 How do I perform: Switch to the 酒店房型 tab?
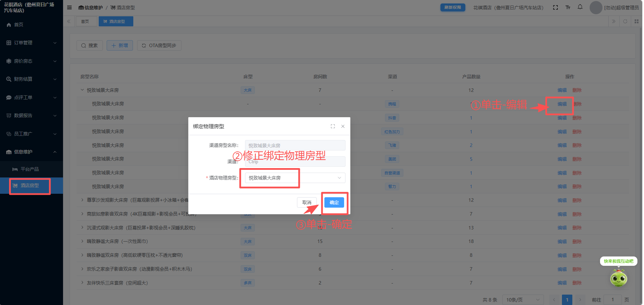point(116,21)
